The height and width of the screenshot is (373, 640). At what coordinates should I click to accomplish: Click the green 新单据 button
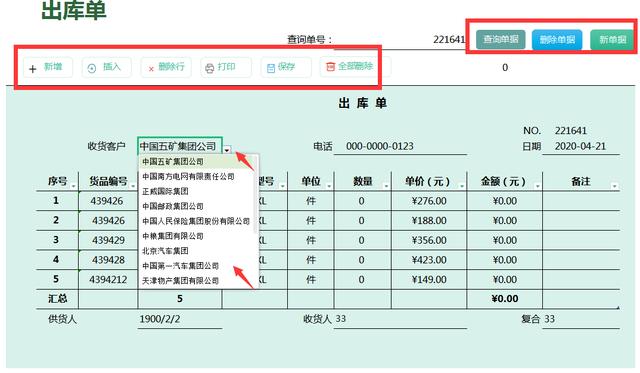pos(611,40)
